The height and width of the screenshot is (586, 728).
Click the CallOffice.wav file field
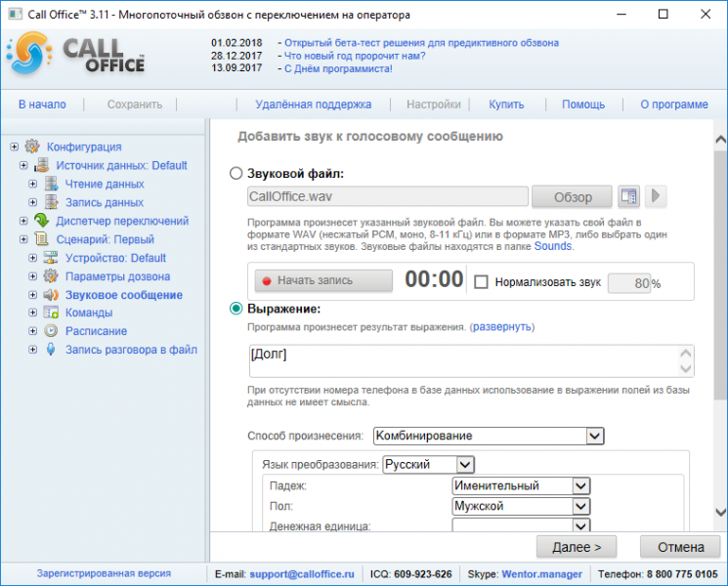click(388, 196)
